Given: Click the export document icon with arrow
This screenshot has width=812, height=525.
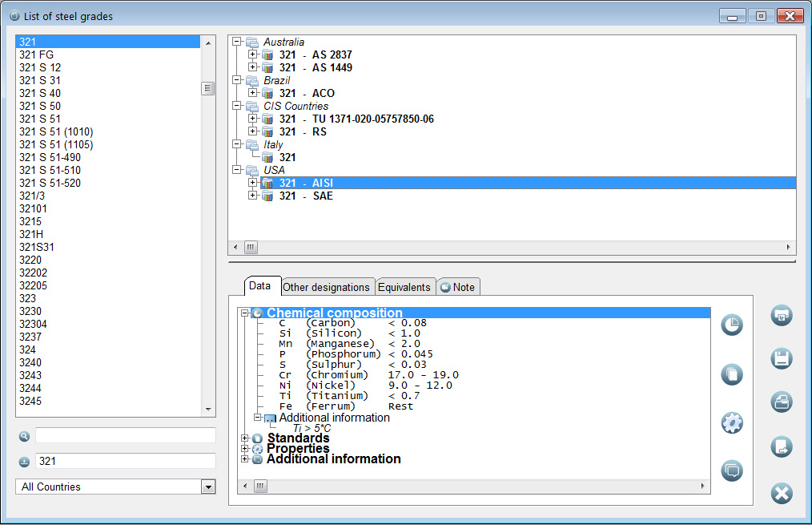Looking at the screenshot, I should click(782, 446).
